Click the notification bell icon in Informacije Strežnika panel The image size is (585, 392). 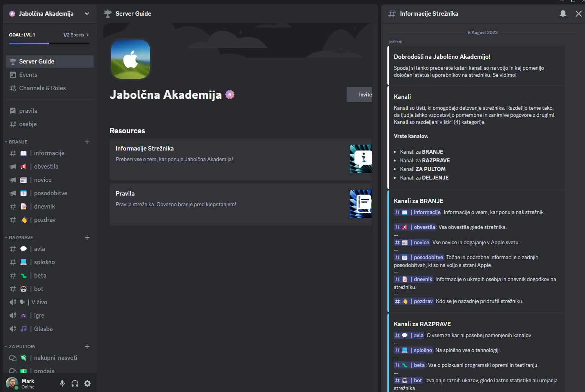[x=563, y=14]
